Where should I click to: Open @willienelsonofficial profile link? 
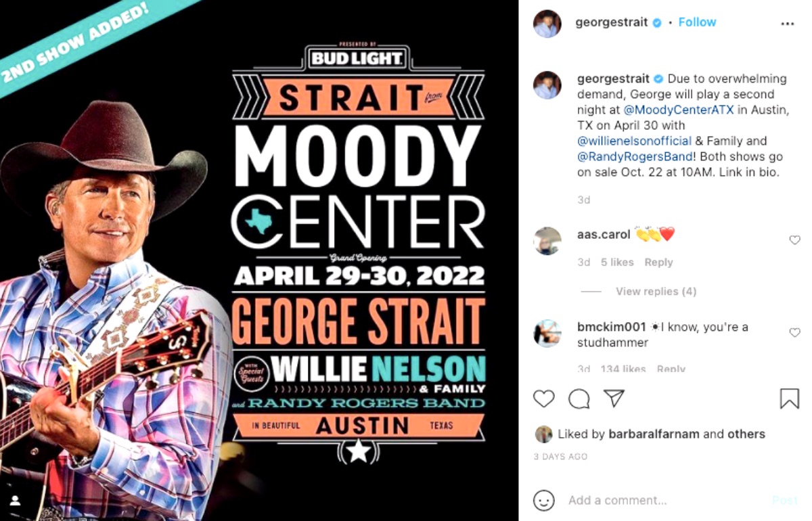point(634,141)
